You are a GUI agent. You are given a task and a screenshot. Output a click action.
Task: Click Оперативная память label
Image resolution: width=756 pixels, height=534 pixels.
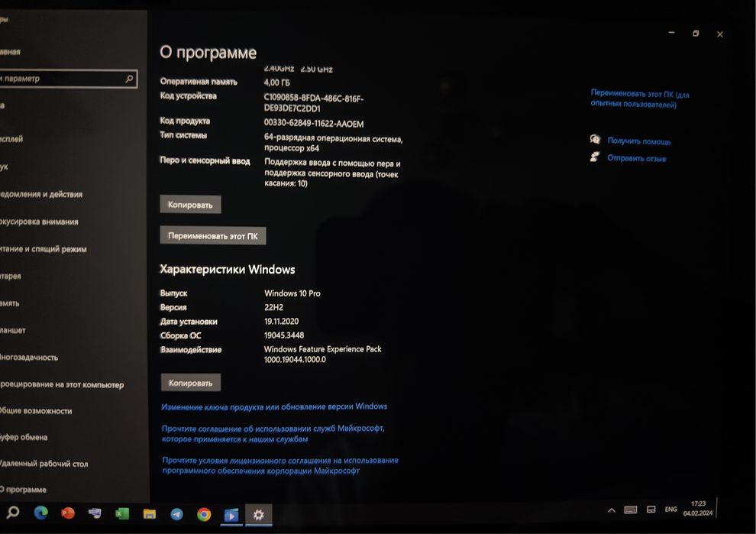tap(199, 82)
